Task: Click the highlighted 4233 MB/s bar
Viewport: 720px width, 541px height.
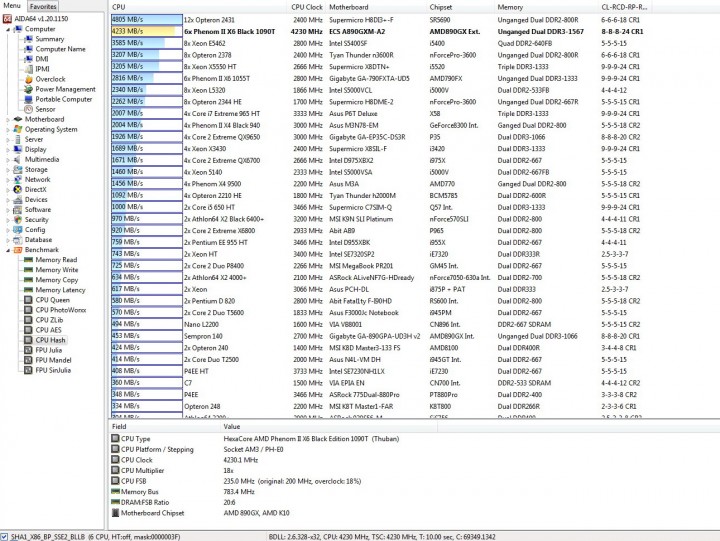Action: 146,31
